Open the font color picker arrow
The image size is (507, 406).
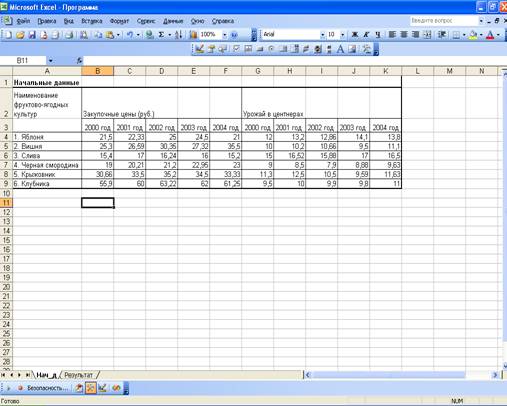tap(499, 34)
